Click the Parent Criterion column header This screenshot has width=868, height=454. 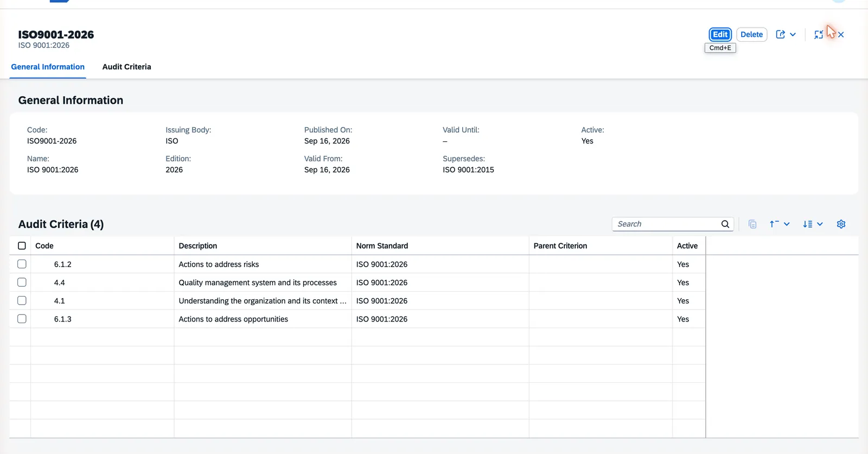point(601,245)
